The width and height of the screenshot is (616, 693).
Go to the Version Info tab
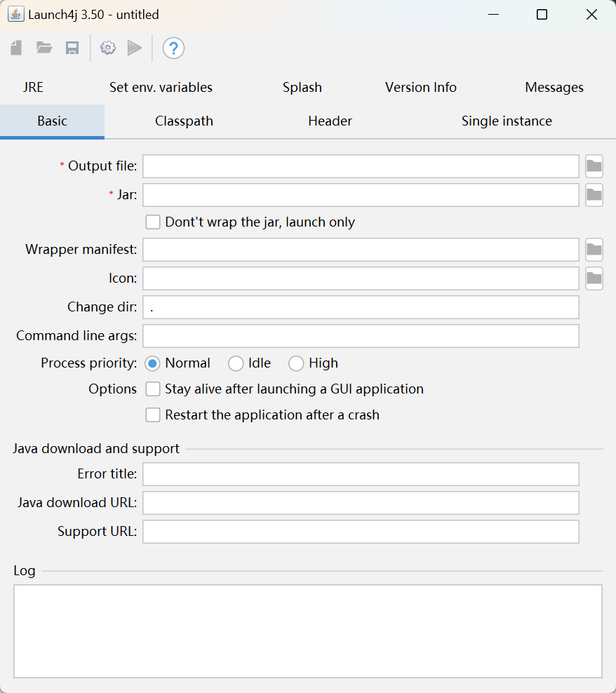(x=420, y=87)
